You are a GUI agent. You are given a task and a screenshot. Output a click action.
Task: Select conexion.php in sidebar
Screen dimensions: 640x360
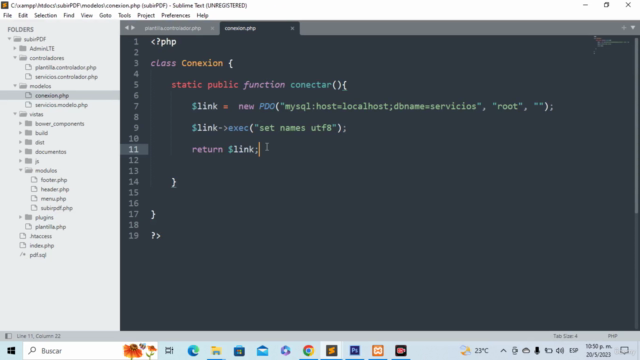tap(52, 96)
